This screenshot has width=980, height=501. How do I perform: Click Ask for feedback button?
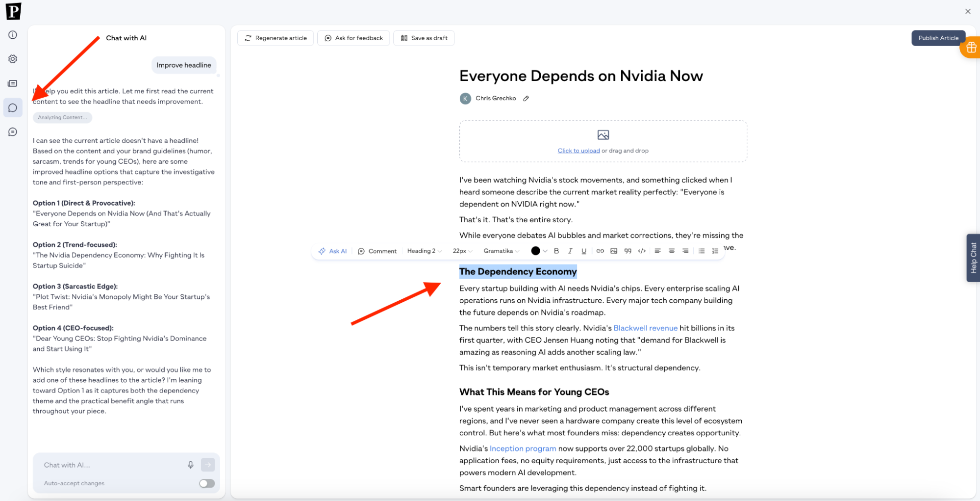pos(353,38)
